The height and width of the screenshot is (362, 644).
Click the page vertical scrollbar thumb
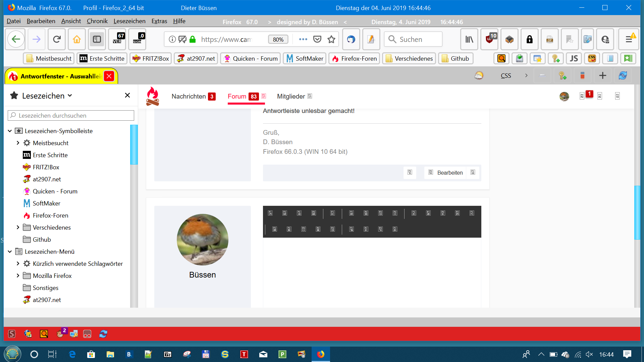click(x=637, y=213)
